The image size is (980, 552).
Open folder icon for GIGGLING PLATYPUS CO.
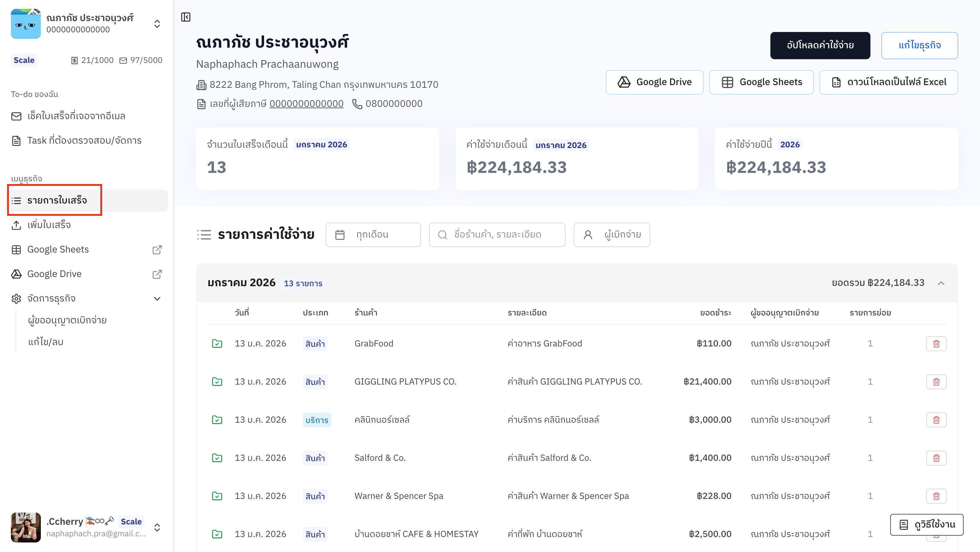click(217, 381)
